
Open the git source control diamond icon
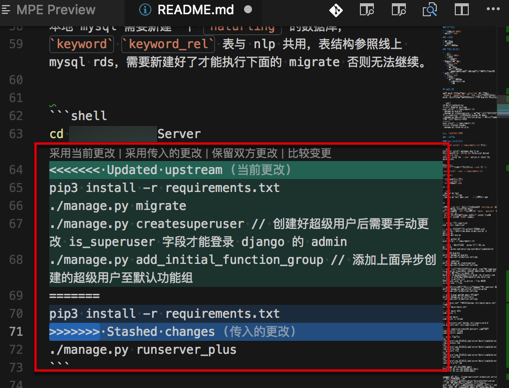[335, 10]
